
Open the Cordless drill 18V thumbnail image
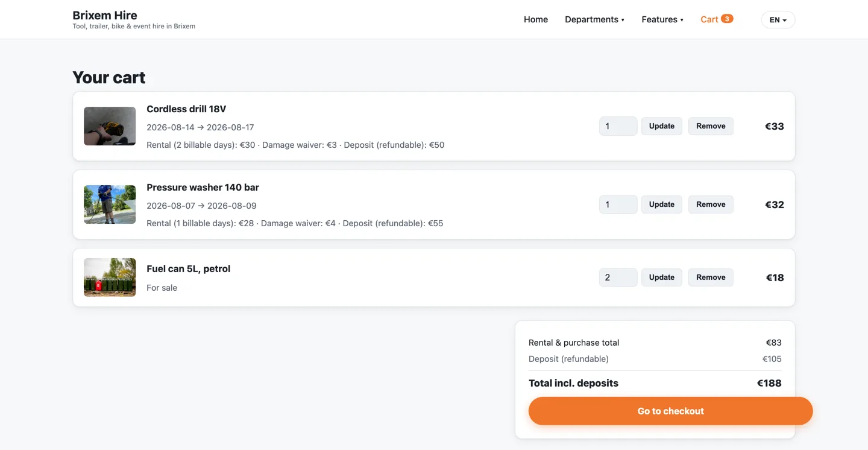pos(110,126)
